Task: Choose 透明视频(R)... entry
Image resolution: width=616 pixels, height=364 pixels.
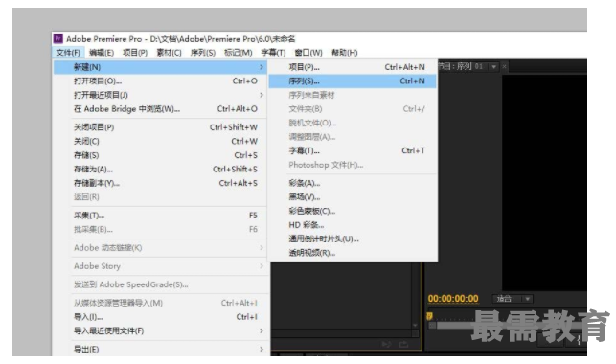Action: pos(353,253)
